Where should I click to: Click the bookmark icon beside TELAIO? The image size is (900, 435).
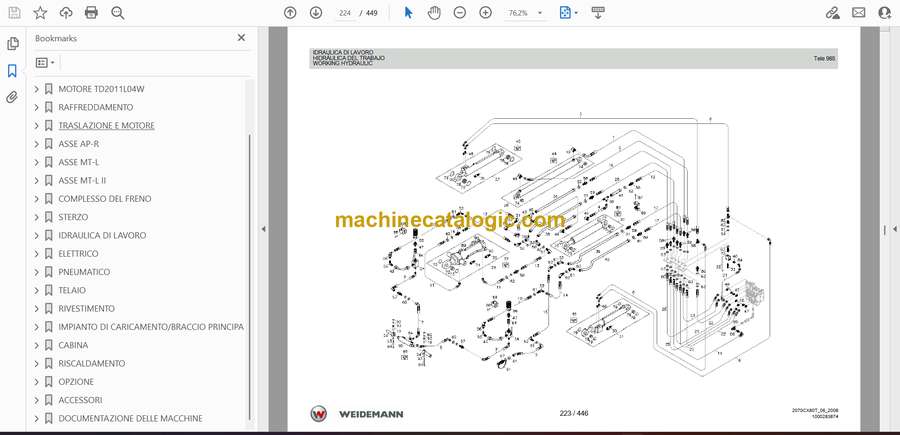tap(48, 290)
